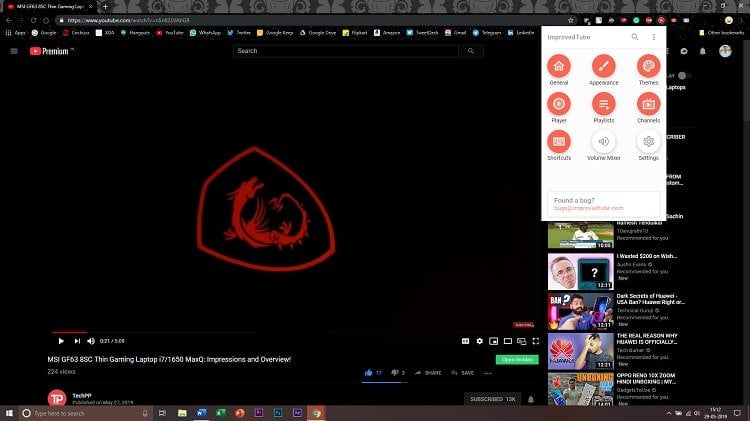
Task: Open Playlists section in ImprovedTube
Action: click(604, 104)
